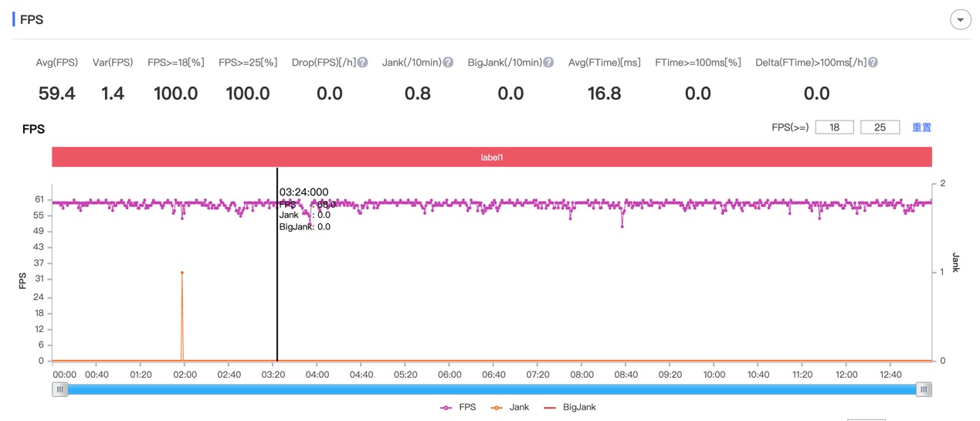Open the Drop(FPS)[/h] help icon
The height and width of the screenshot is (421, 980).
[362, 63]
